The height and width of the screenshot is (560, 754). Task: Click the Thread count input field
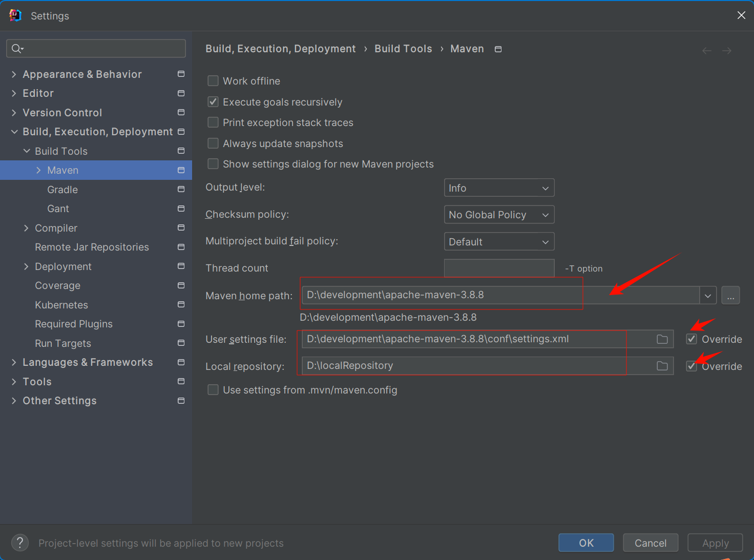(x=499, y=268)
